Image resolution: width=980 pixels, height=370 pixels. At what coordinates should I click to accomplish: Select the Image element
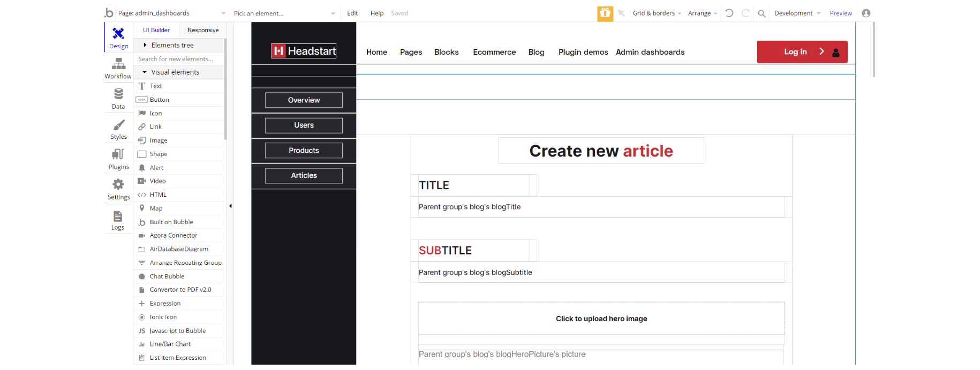pyautogui.click(x=179, y=140)
